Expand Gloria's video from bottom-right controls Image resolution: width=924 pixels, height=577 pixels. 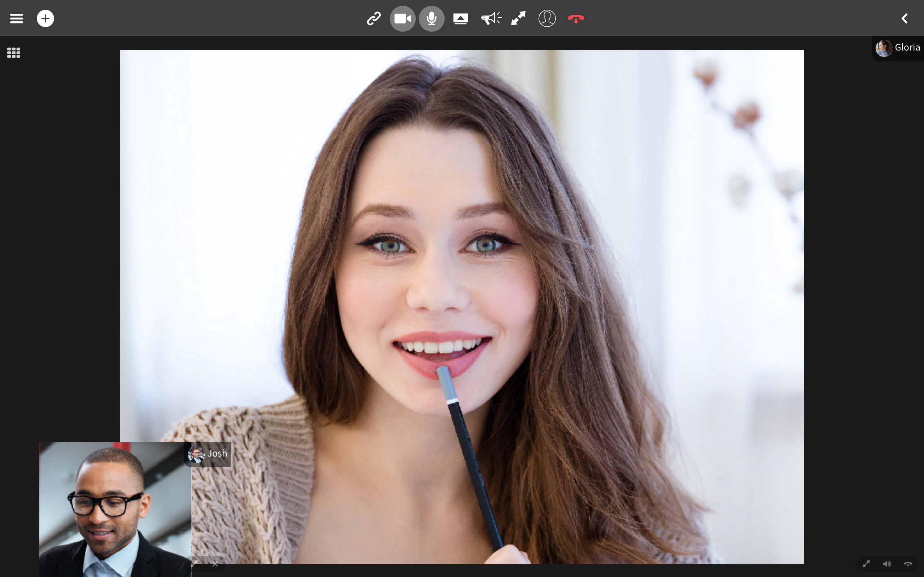[x=866, y=564]
